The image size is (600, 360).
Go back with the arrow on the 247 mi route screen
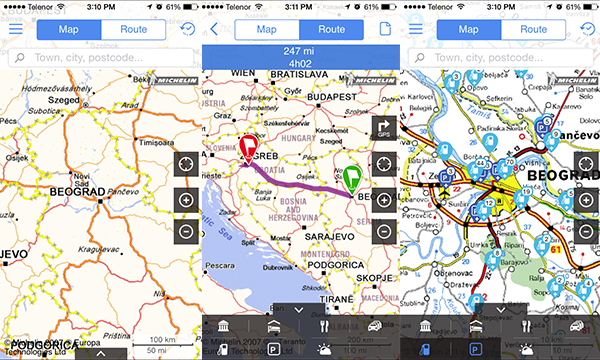pyautogui.click(x=214, y=29)
